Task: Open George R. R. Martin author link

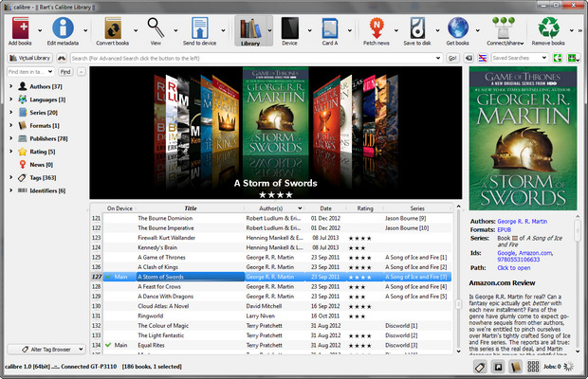Action: [522, 222]
